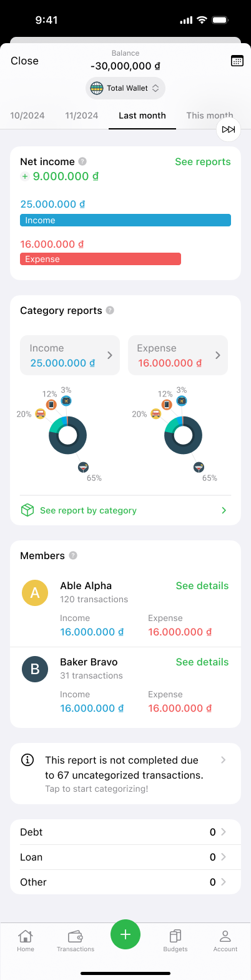Open Transactions in the bottom bar

click(76, 940)
